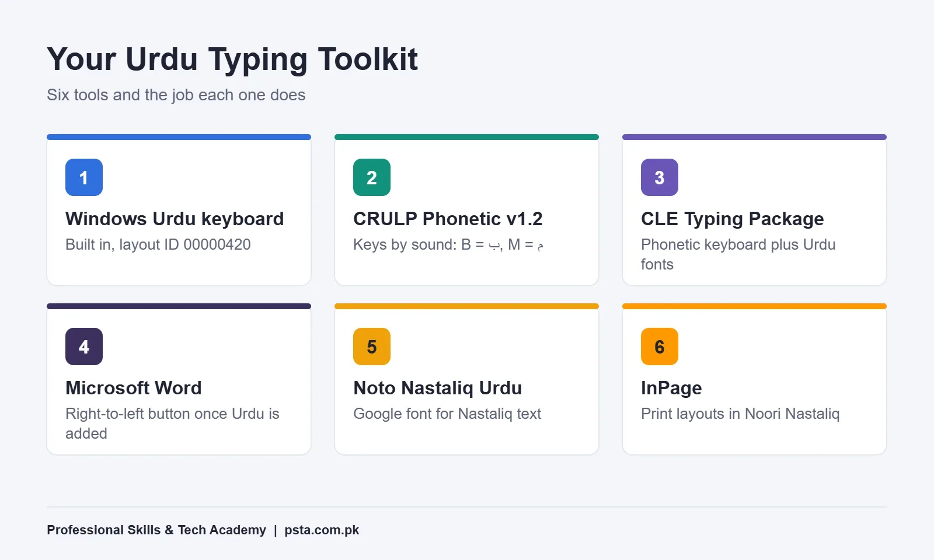Click the purple number 3 badge

(660, 177)
